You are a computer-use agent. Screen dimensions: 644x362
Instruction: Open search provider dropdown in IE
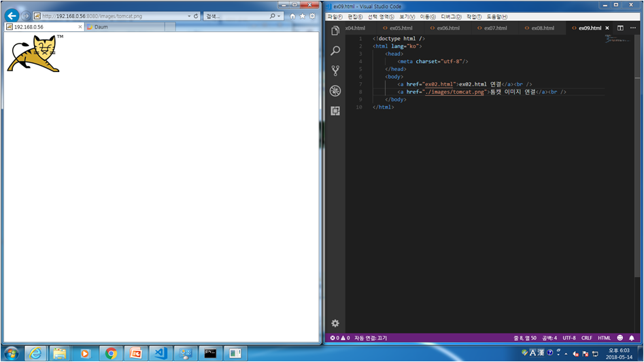pyautogui.click(x=279, y=16)
